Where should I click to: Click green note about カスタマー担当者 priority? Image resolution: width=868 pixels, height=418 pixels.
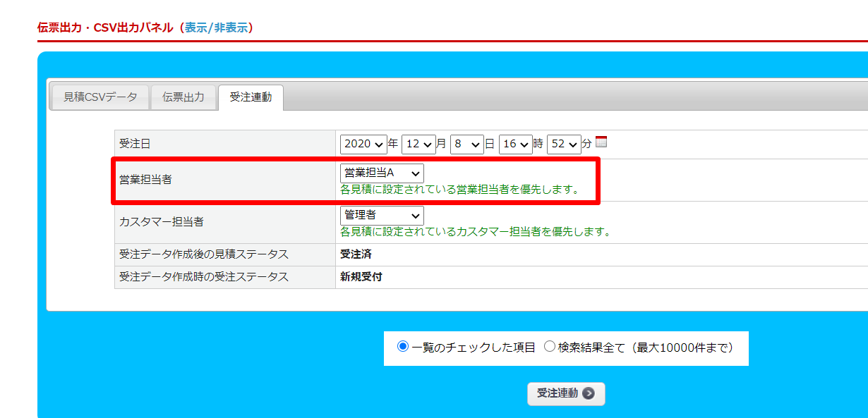point(475,232)
